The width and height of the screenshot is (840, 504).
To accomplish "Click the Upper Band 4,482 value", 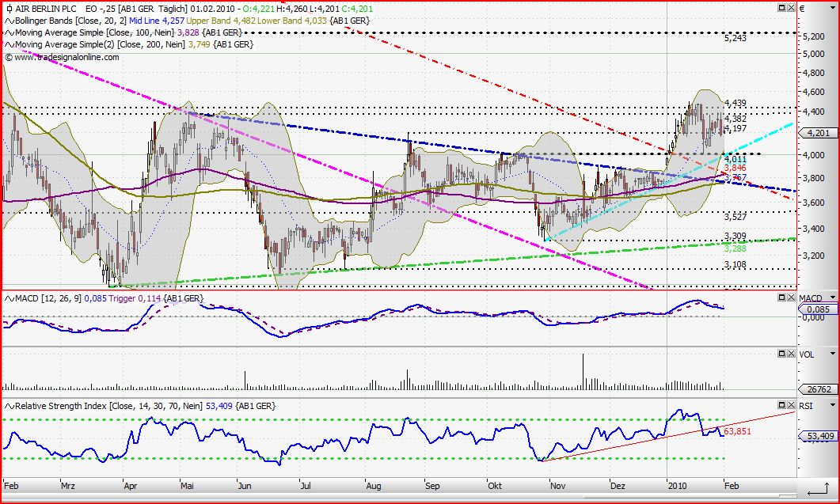I will pos(221,21).
